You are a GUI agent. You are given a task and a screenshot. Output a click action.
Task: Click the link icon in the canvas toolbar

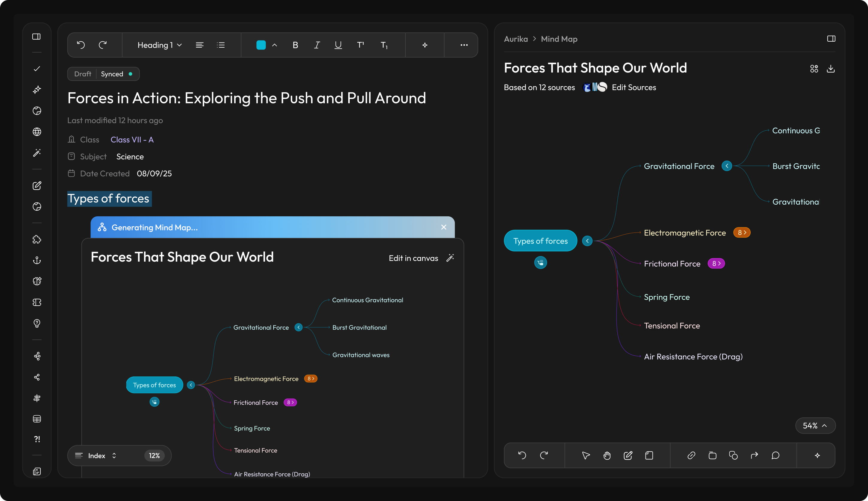(691, 455)
